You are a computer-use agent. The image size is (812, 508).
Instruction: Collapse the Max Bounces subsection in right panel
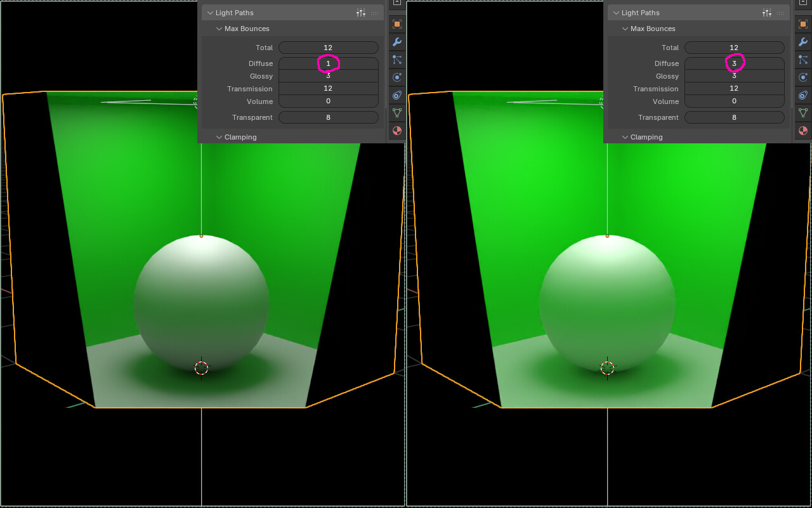click(625, 29)
